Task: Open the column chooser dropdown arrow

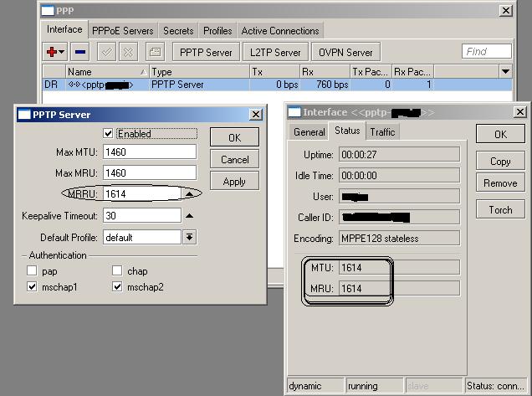Action: pos(505,72)
